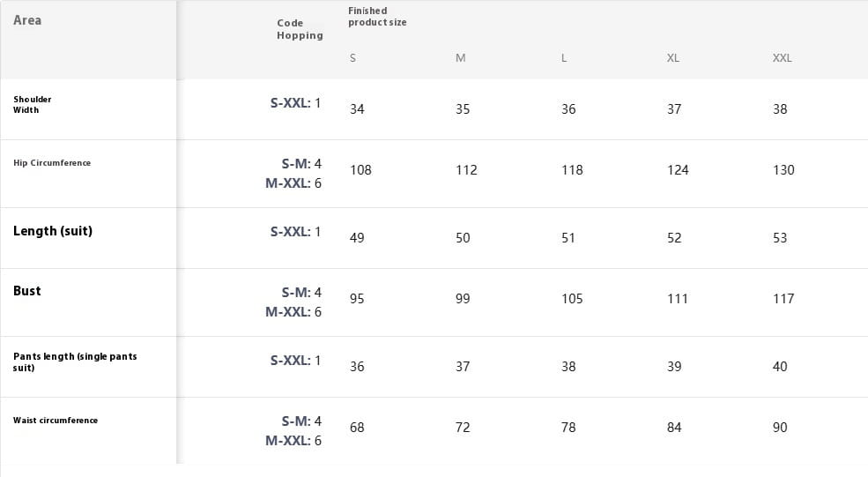
Task: Click the Finished product size header
Action: pyautogui.click(x=377, y=16)
